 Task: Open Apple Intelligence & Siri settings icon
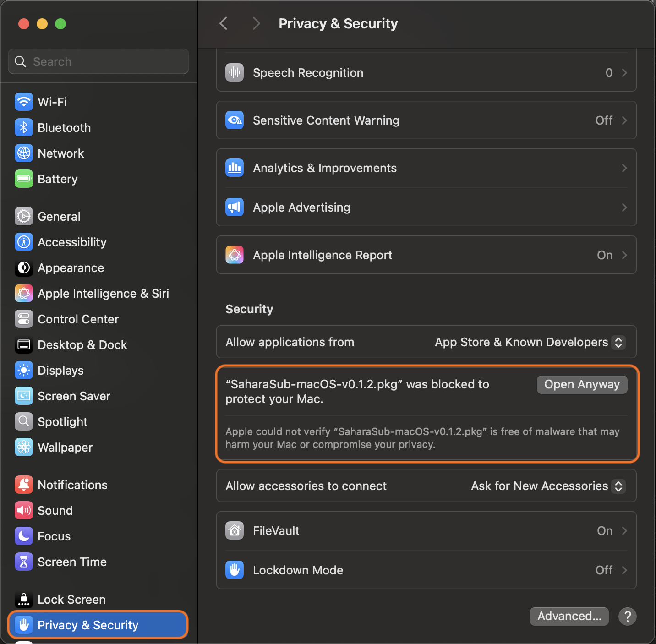(x=23, y=293)
